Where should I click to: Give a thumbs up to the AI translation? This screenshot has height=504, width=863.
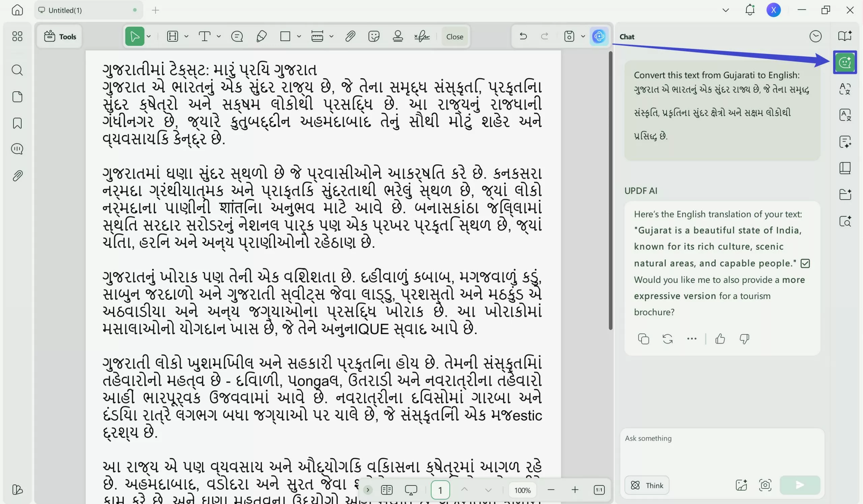(720, 339)
